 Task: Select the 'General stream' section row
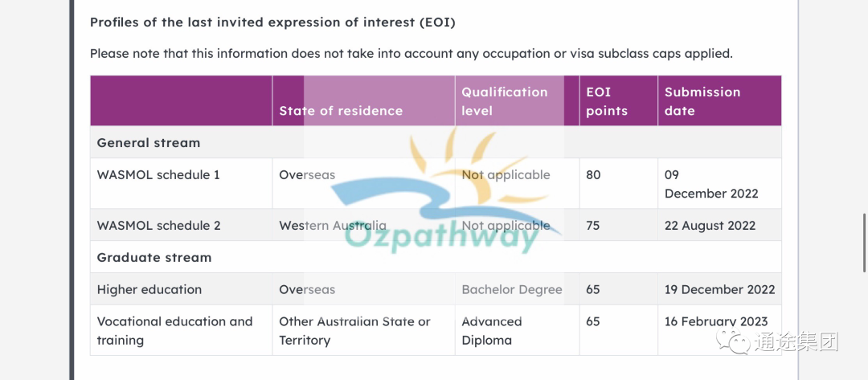[x=436, y=142]
